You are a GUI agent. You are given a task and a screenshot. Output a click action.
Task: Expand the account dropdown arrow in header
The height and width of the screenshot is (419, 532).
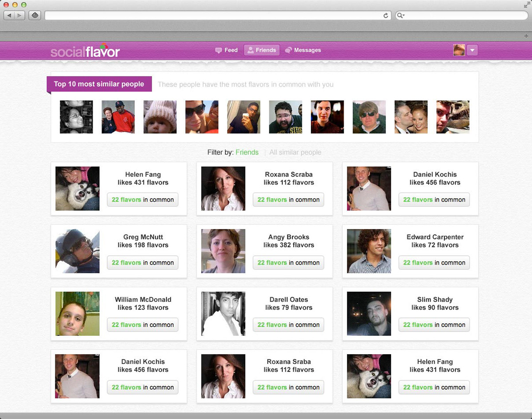click(472, 50)
